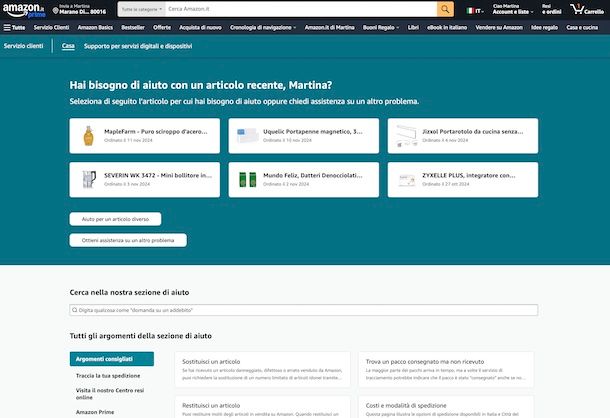The width and height of the screenshot is (610, 418).
Task: Go to Bestseller page
Action: (133, 28)
